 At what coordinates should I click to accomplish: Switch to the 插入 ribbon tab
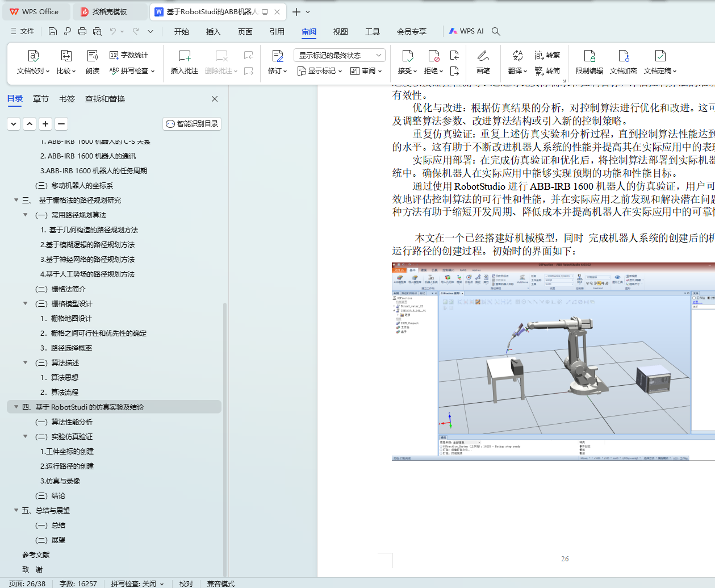click(214, 32)
